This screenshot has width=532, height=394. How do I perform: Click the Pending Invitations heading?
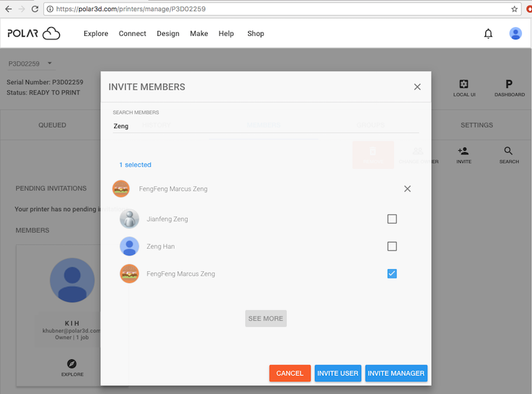pyautogui.click(x=51, y=188)
